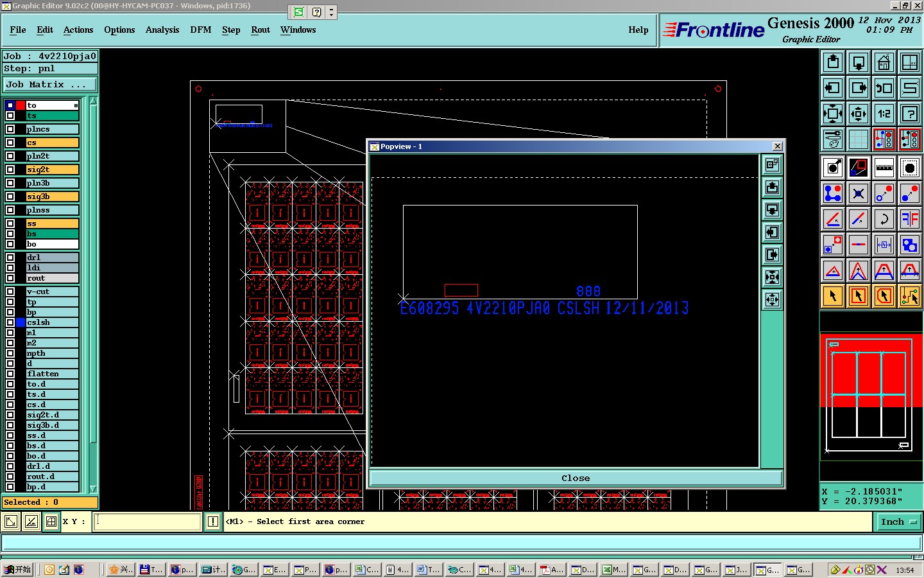
Task: Toggle the checkbox for layer rout
Action: coord(10,278)
